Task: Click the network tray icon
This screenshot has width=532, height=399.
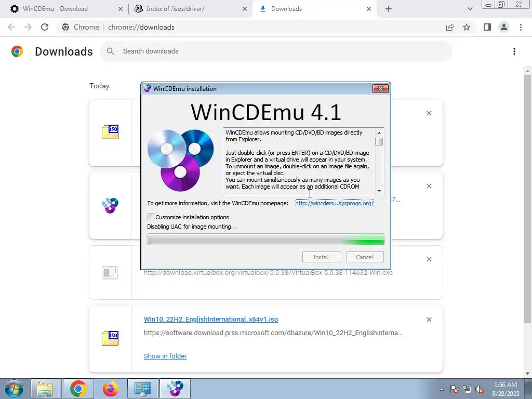Action: coord(467,389)
